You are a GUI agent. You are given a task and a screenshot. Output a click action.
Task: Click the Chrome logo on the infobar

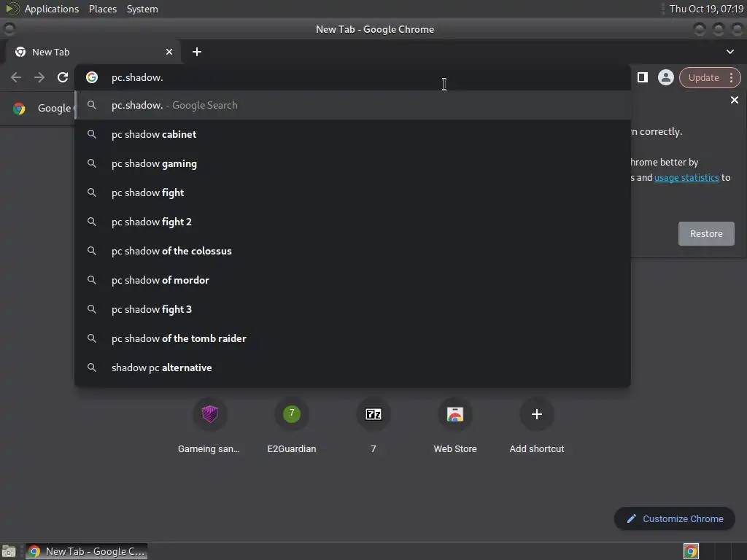[x=19, y=108]
